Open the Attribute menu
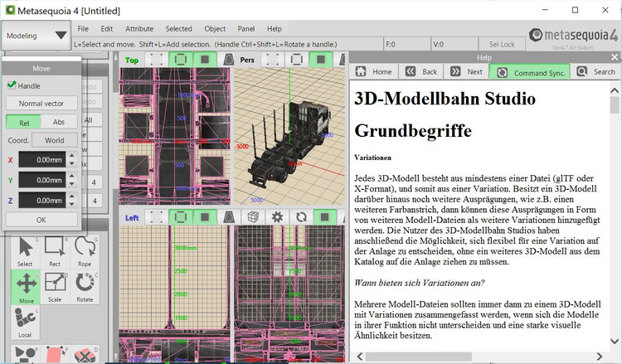This screenshot has width=622, height=364. [x=139, y=28]
